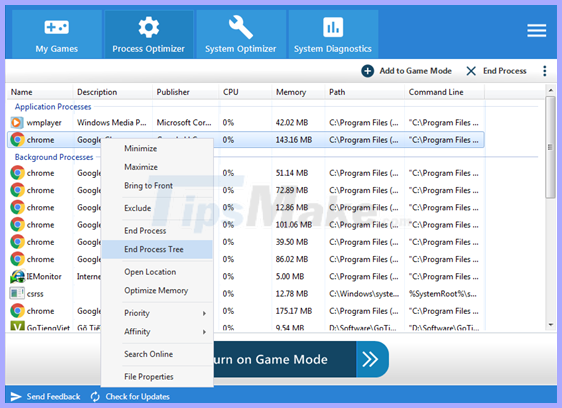Click the chrome icon with 143.16 MB memory
Viewport: 562px width, 408px height.
click(x=17, y=139)
